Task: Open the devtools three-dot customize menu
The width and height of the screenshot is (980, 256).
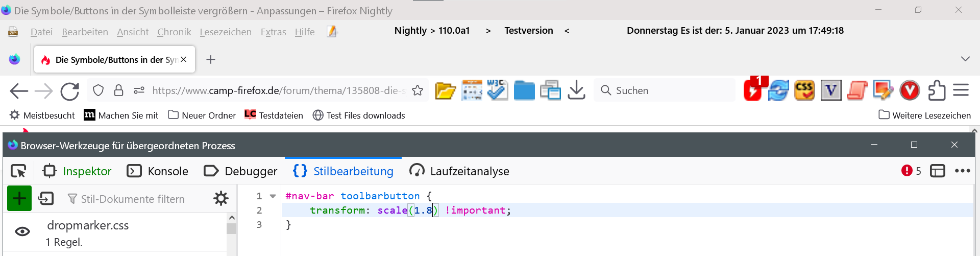Action: (962, 171)
